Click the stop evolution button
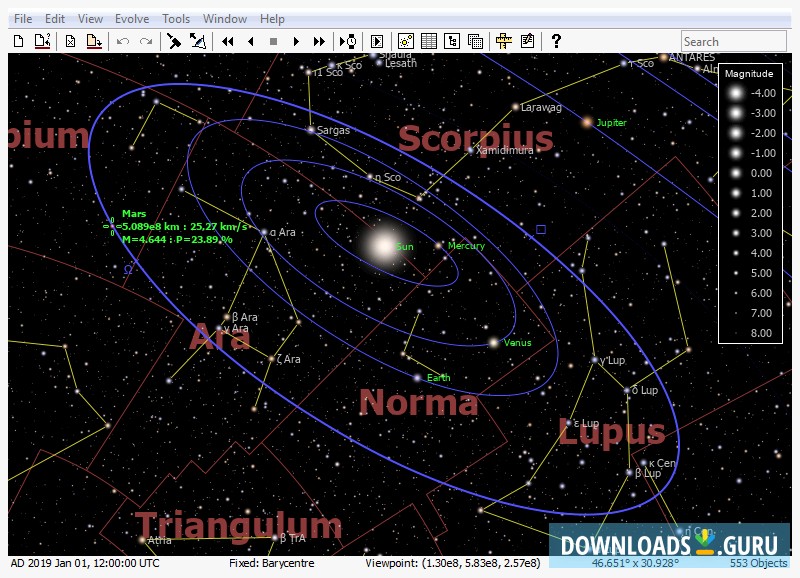800x578 pixels. pyautogui.click(x=273, y=41)
